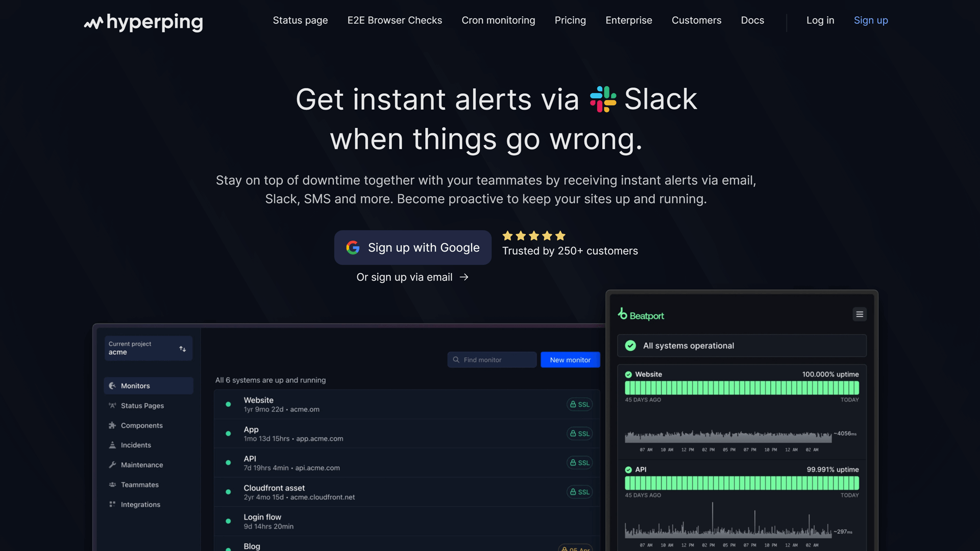
Task: Click green status dot for Website
Action: (228, 404)
